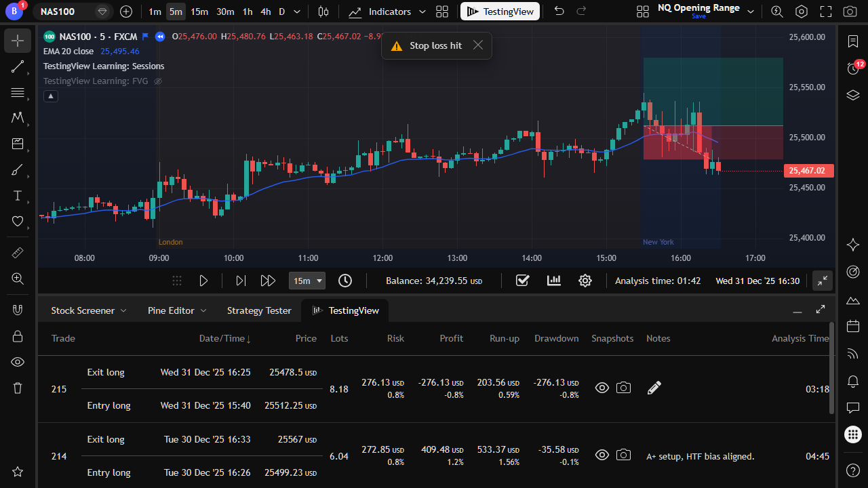View snapshot of trade 215 eye icon

click(601, 388)
